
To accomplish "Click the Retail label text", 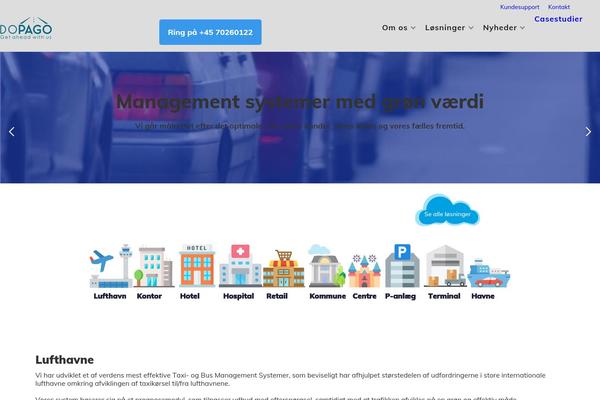I will [x=277, y=296].
